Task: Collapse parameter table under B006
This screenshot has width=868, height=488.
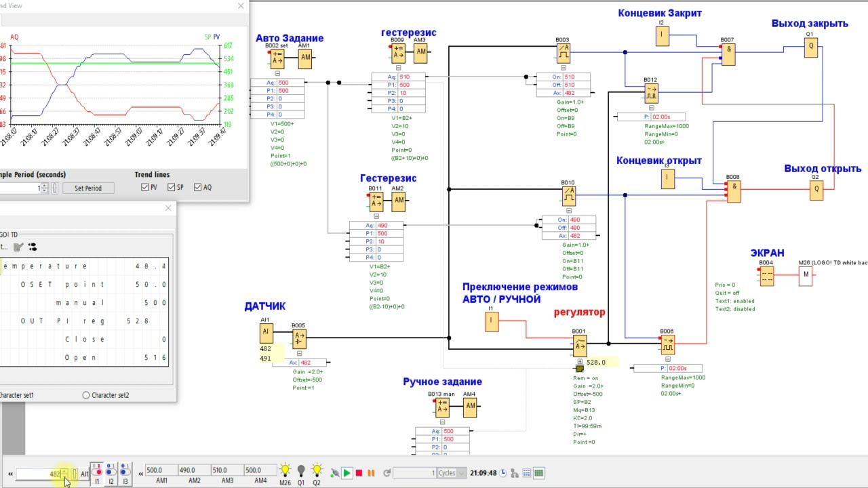Action: (x=667, y=360)
